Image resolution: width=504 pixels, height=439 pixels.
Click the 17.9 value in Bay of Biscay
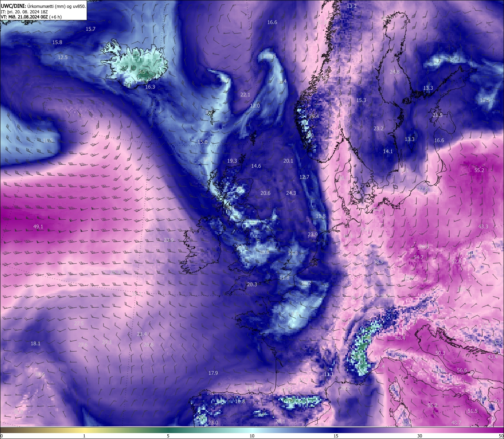pyautogui.click(x=213, y=373)
